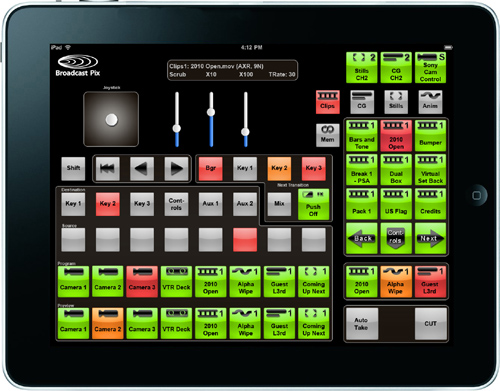Image resolution: width=500 pixels, height=391 pixels.
Task: Open CG CH2 channel button
Action: point(396,67)
